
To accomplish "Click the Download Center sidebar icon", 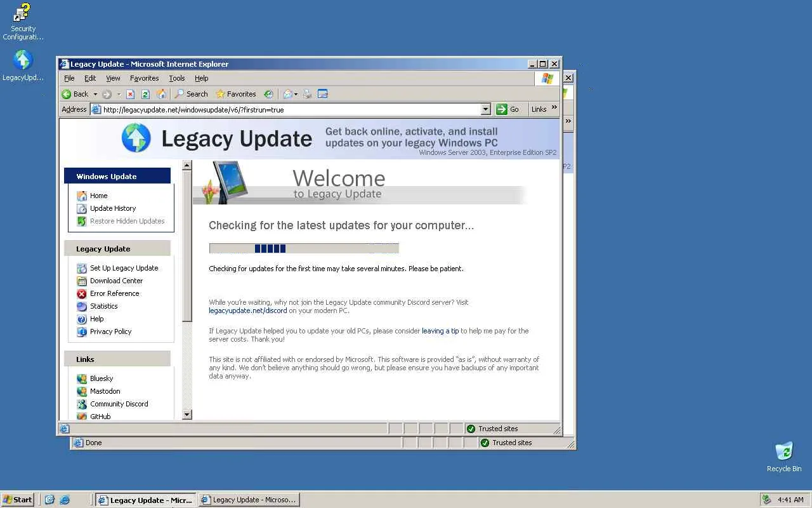I will pos(82,281).
